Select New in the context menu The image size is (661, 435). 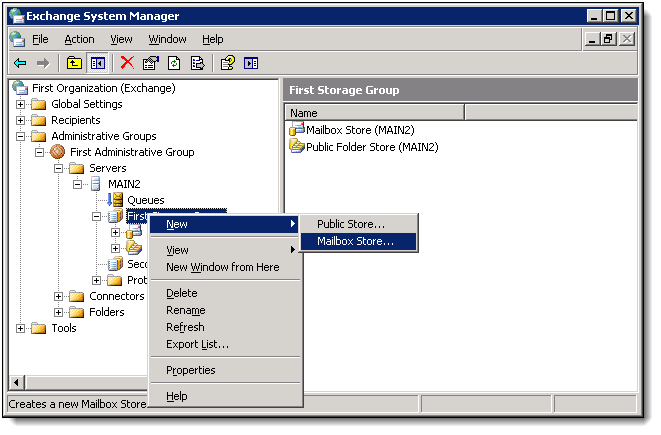pos(225,224)
